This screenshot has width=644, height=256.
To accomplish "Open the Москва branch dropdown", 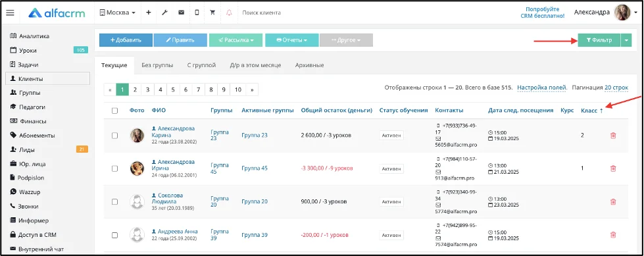I will [118, 13].
